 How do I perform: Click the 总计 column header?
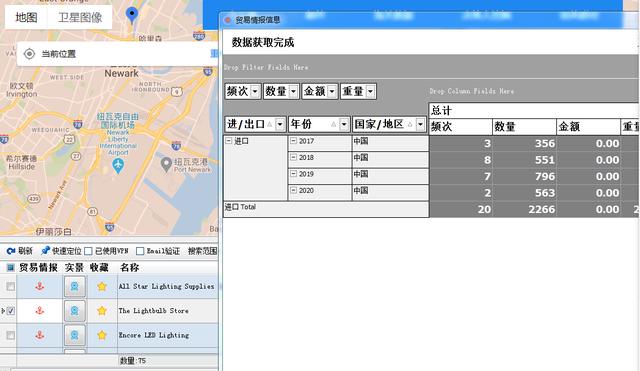[x=534, y=111]
